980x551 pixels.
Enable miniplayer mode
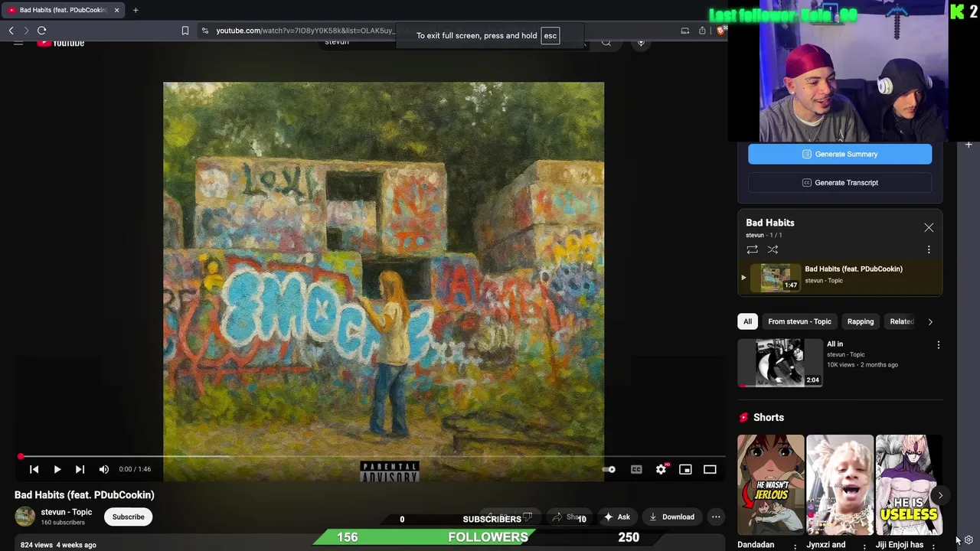[685, 469]
